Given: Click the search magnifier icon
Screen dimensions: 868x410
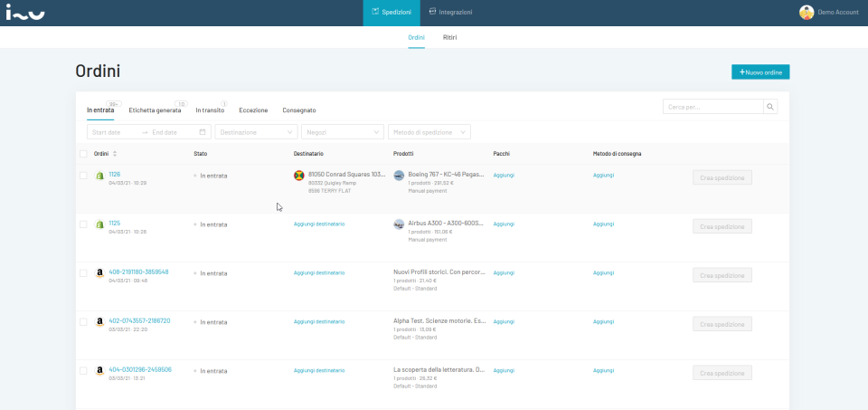Looking at the screenshot, I should 770,107.
